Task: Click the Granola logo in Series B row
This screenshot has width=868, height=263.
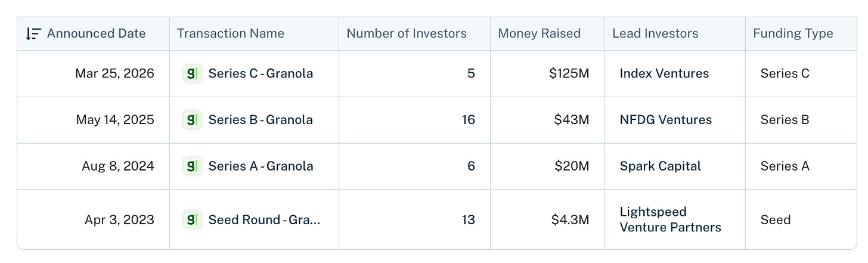Action: pos(192,119)
